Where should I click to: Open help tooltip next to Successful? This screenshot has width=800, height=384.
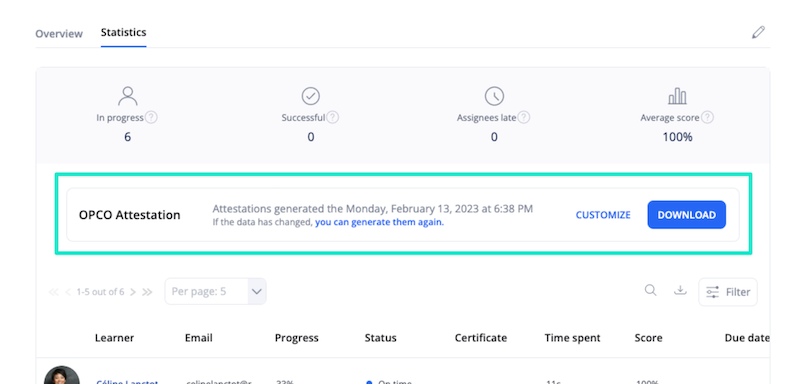click(x=333, y=117)
